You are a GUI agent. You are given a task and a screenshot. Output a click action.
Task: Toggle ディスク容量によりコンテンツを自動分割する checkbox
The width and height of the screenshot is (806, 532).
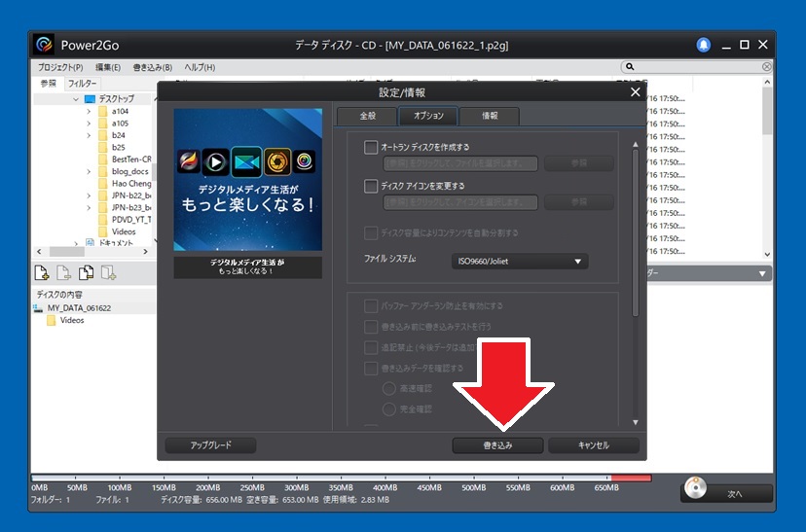pyautogui.click(x=371, y=233)
